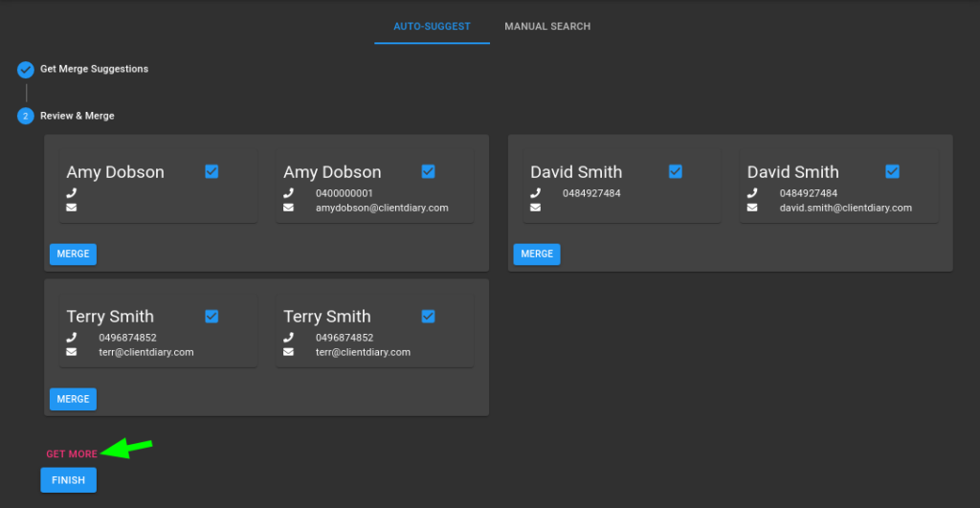
Task: Uncheck the first Amy Dobson checkbox
Action: coord(212,171)
